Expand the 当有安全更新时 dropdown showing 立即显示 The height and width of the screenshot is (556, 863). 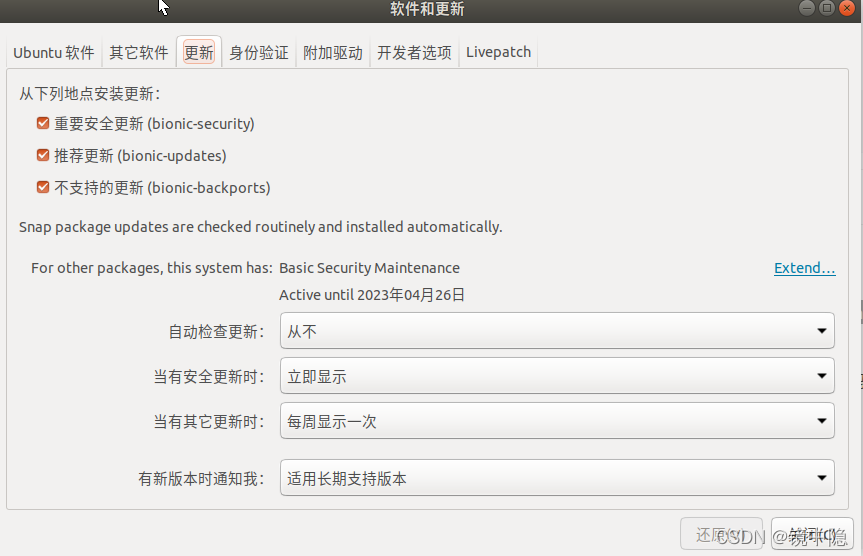point(557,376)
